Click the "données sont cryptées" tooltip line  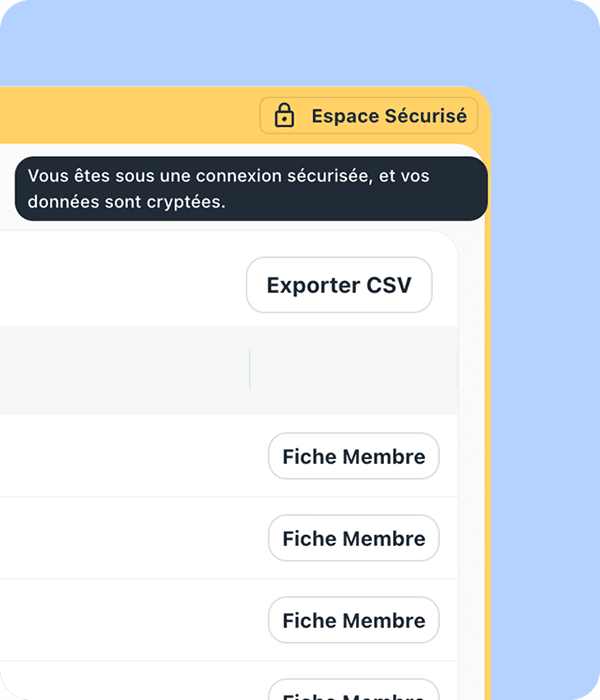[127, 201]
